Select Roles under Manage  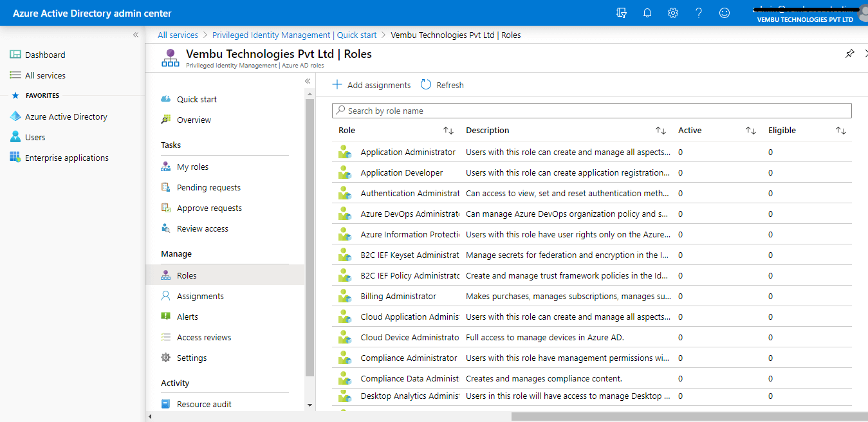click(x=225, y=275)
